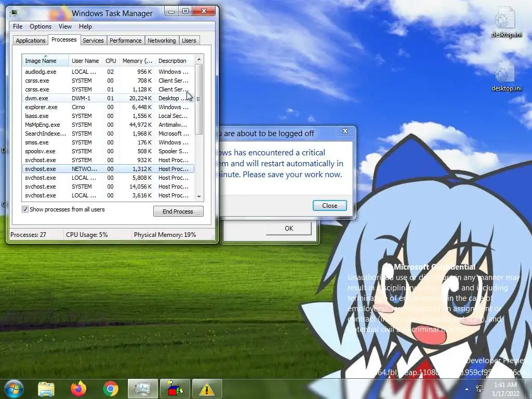Select svchost.exe row using 3,616 K

[x=108, y=195]
